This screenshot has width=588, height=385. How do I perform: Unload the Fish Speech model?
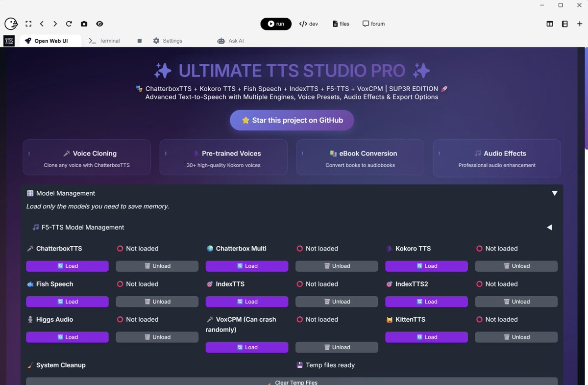(x=157, y=302)
